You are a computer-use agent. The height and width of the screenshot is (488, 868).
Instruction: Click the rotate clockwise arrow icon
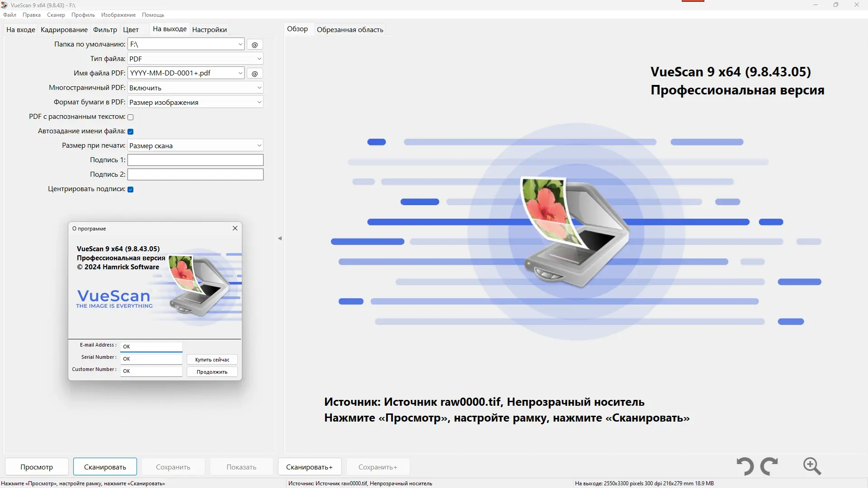coord(769,466)
